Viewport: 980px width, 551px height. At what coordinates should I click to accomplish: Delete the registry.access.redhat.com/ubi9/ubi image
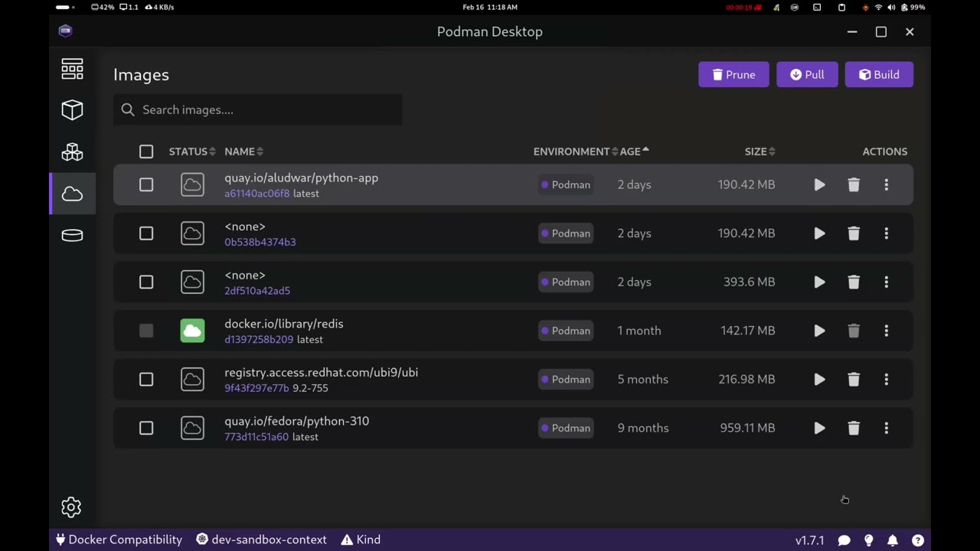pos(854,380)
